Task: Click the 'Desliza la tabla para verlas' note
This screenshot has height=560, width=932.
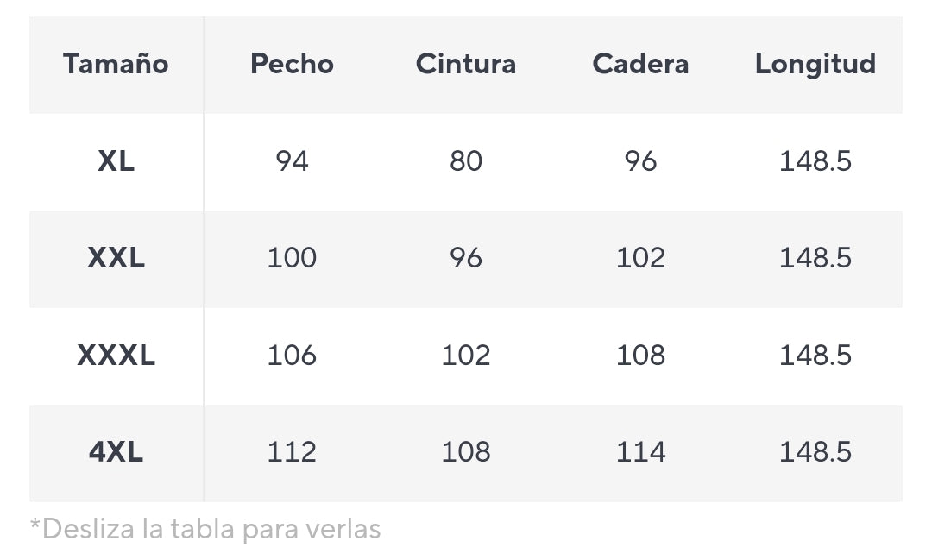Action: (205, 529)
